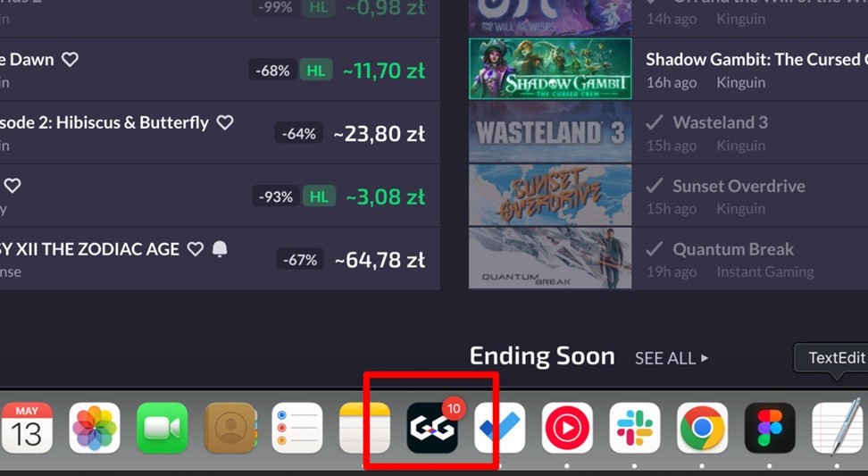Open FaceTime from the Dock
This screenshot has width=868, height=476.
point(163,428)
